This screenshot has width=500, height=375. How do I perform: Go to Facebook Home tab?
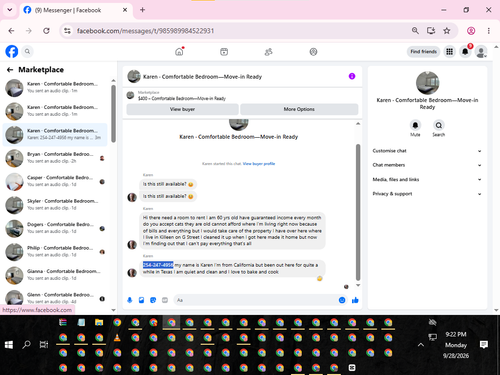coord(179,52)
